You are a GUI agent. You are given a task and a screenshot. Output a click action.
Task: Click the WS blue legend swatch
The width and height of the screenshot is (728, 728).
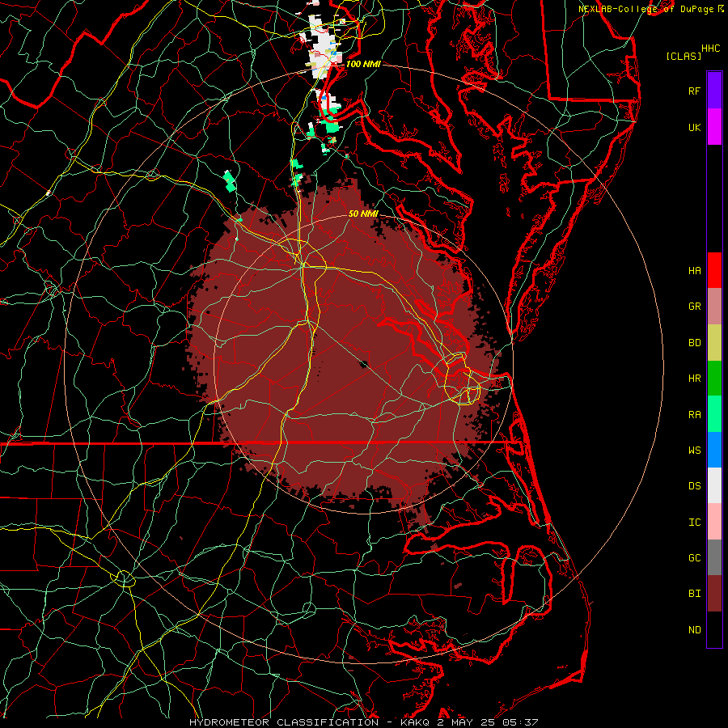click(x=714, y=450)
